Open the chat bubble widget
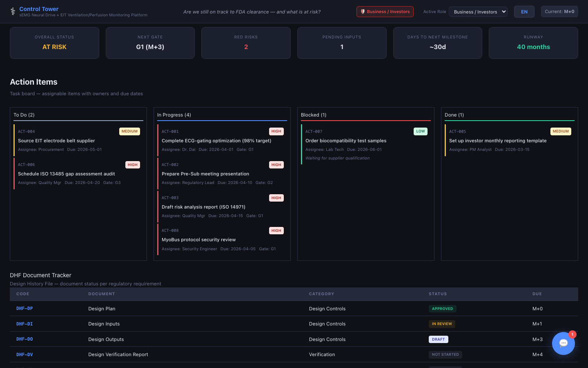The width and height of the screenshot is (588, 368). (x=563, y=343)
